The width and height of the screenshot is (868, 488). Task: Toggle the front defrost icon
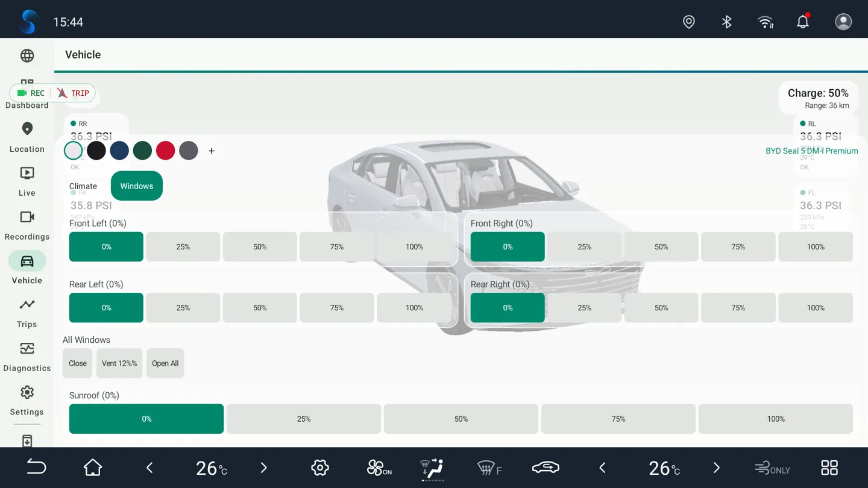tap(489, 468)
